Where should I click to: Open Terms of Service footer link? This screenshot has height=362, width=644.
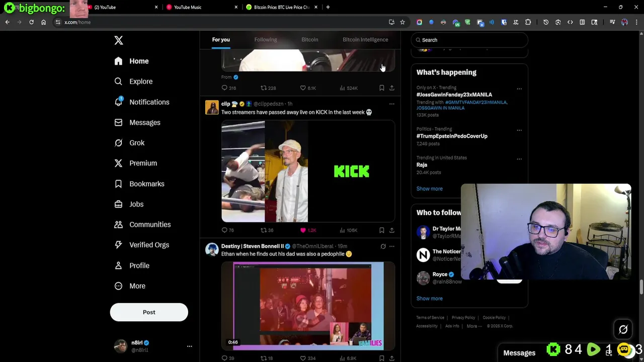pyautogui.click(x=430, y=318)
